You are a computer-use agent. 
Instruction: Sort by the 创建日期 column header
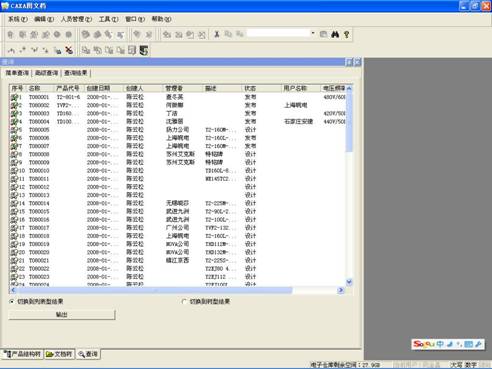104,88
